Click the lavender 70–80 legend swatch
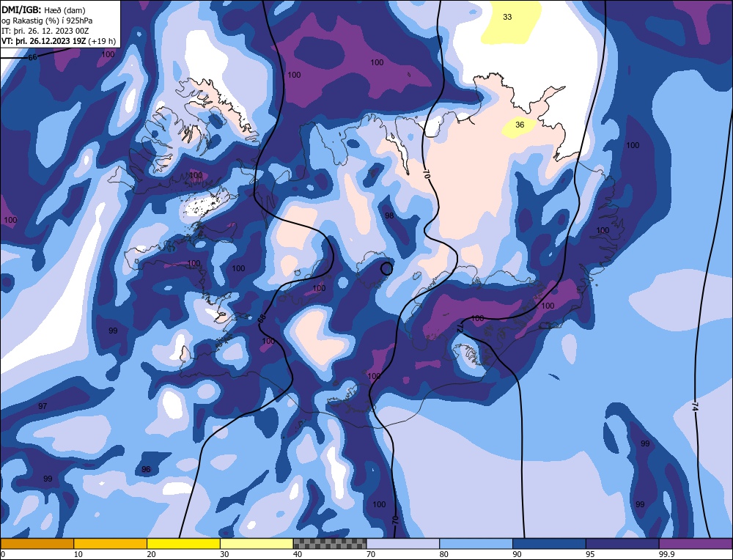 pos(403,543)
